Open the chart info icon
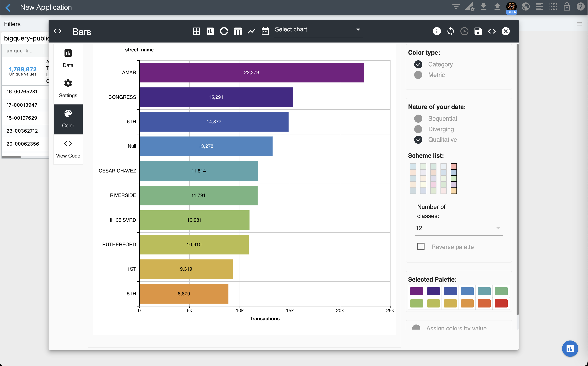 (x=437, y=31)
